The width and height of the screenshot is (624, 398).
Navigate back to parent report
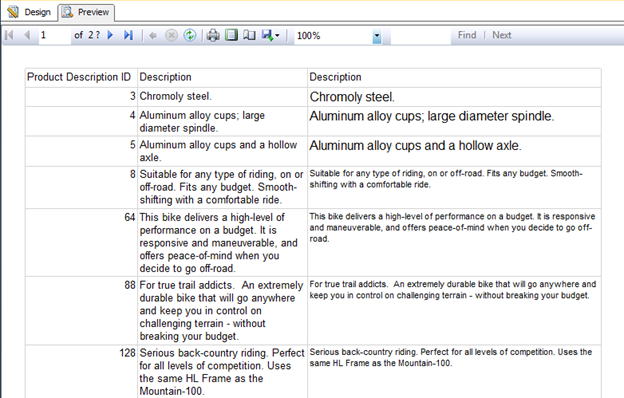[153, 36]
